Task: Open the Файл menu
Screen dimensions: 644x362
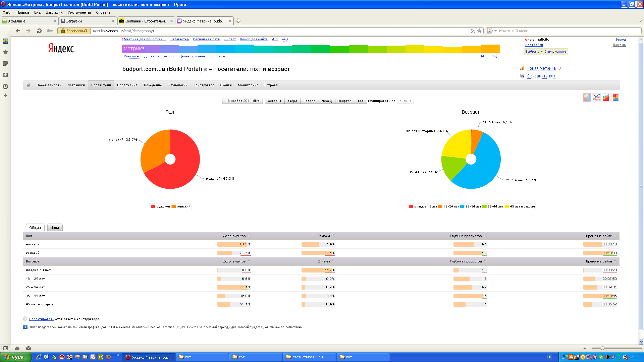Action: click(7, 12)
